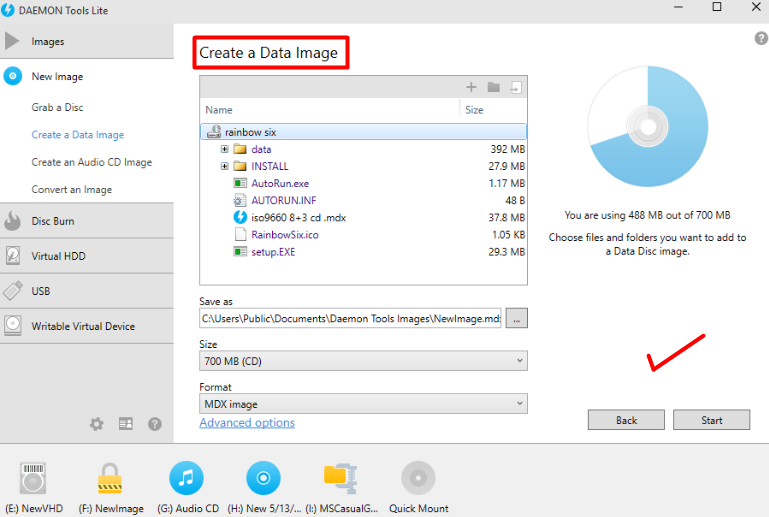Open the Images section in sidebar
Viewport: 769px width, 517px height.
tap(87, 41)
